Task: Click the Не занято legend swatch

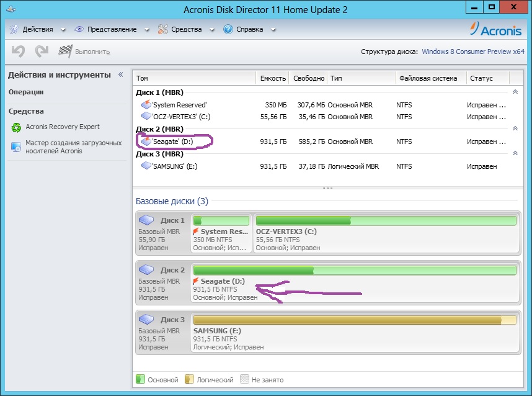Action: pos(244,379)
